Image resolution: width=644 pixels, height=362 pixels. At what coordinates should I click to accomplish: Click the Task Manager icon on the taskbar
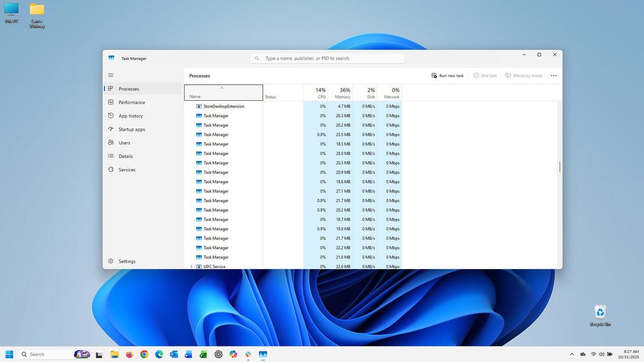click(263, 354)
